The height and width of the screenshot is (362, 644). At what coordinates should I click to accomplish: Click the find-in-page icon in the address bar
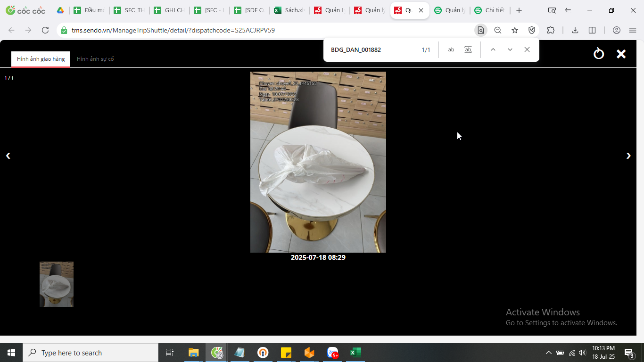coord(481,30)
